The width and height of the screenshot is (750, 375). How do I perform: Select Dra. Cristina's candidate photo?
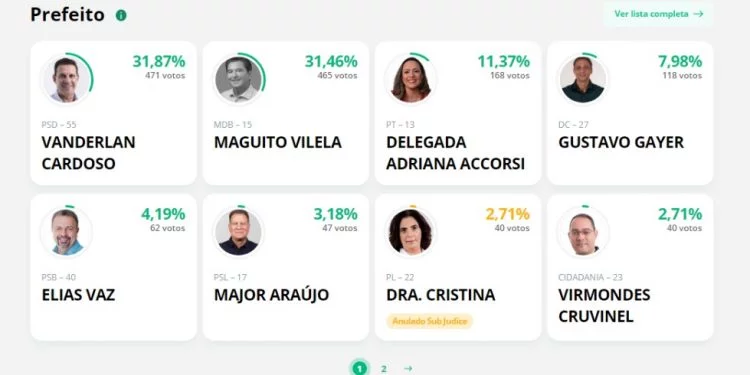click(x=410, y=232)
